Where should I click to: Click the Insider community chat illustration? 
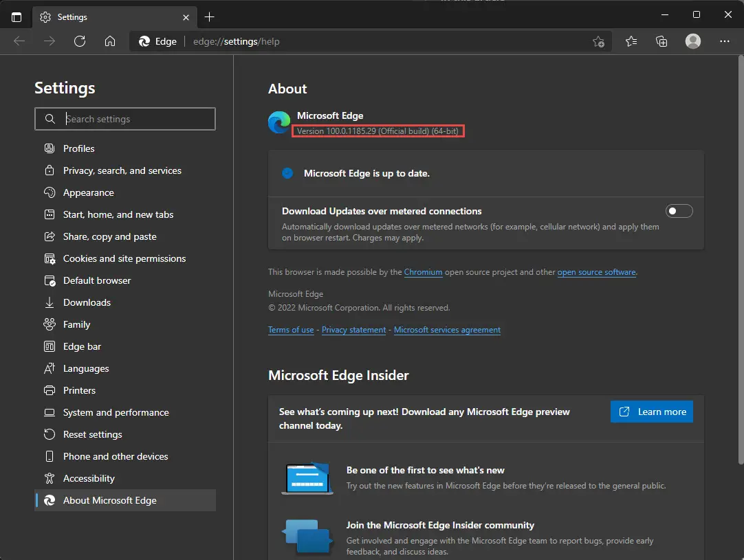307,536
